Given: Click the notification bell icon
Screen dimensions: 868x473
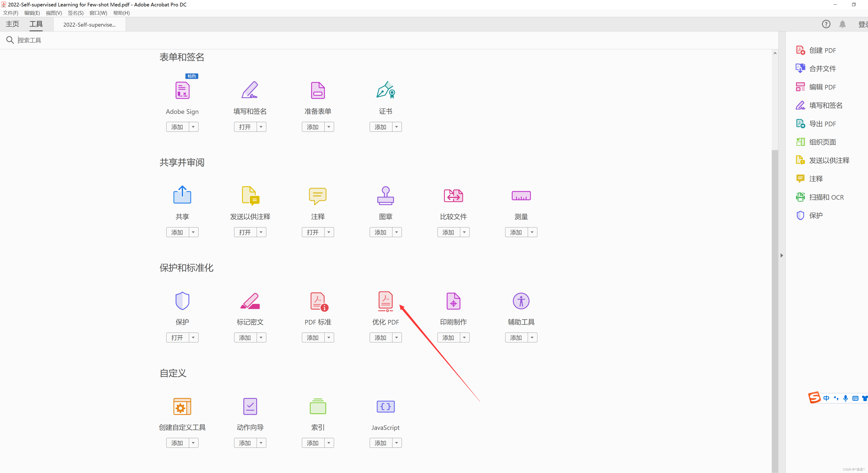Looking at the screenshot, I should point(842,24).
